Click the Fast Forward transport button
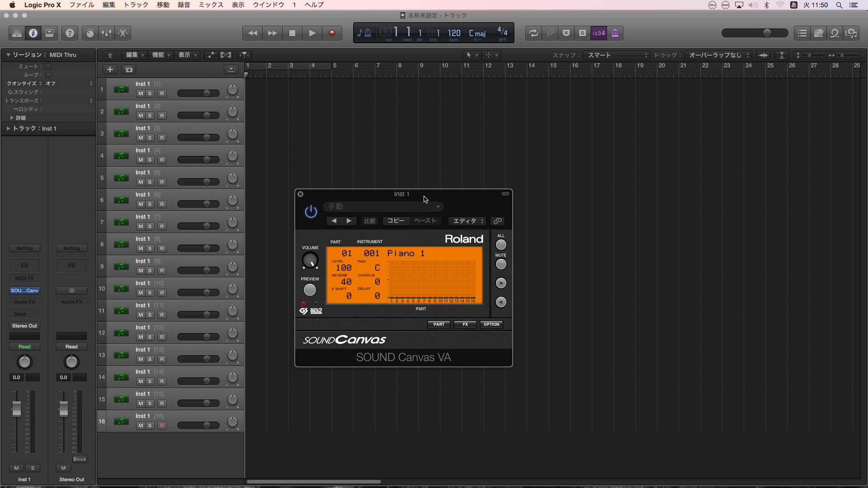The image size is (868, 488). (272, 33)
